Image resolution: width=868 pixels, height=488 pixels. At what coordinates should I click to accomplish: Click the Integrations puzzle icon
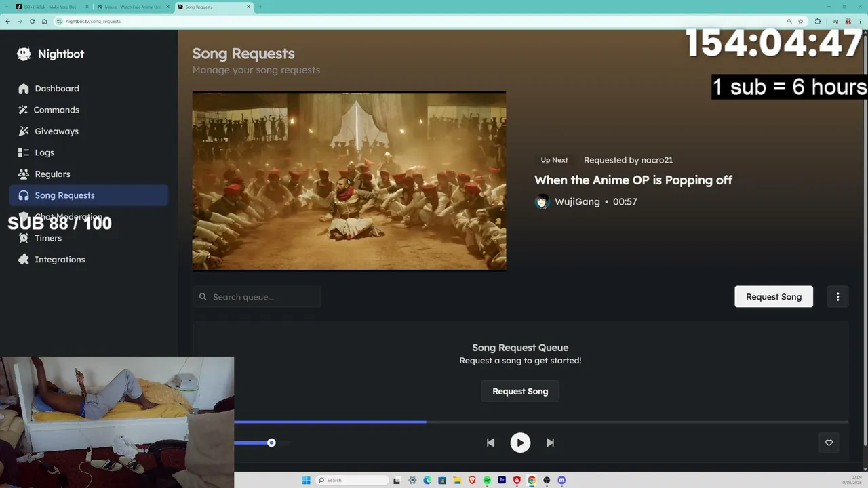tap(24, 260)
